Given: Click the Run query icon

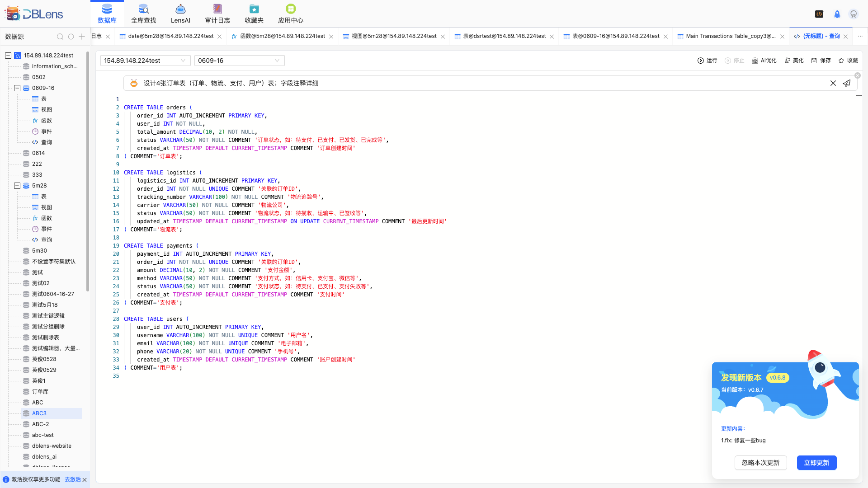Looking at the screenshot, I should coord(701,61).
